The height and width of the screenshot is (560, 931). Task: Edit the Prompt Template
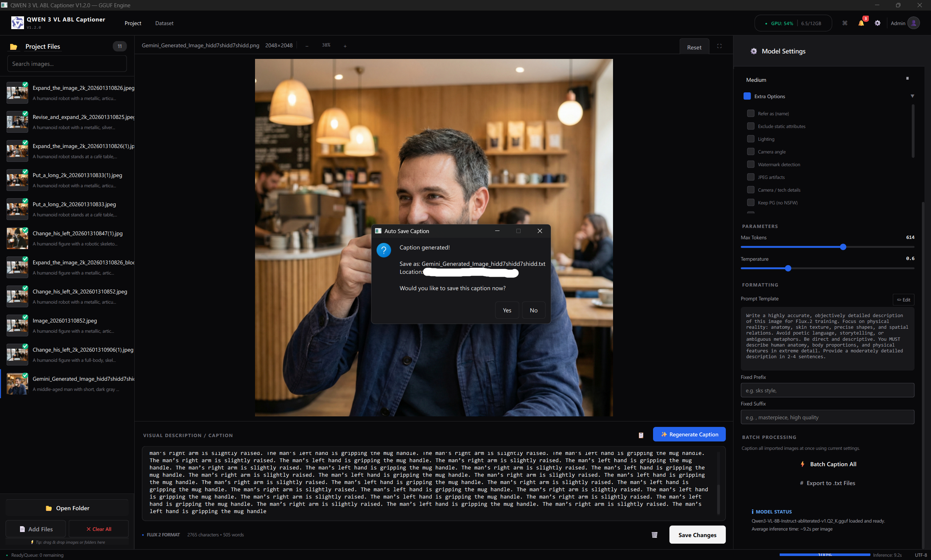click(903, 300)
